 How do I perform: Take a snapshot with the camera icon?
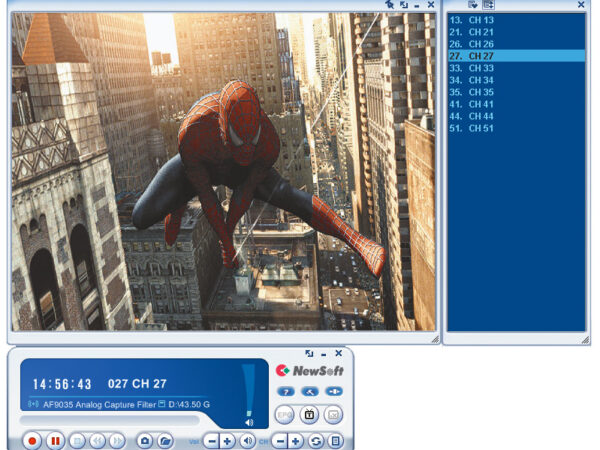[145, 440]
